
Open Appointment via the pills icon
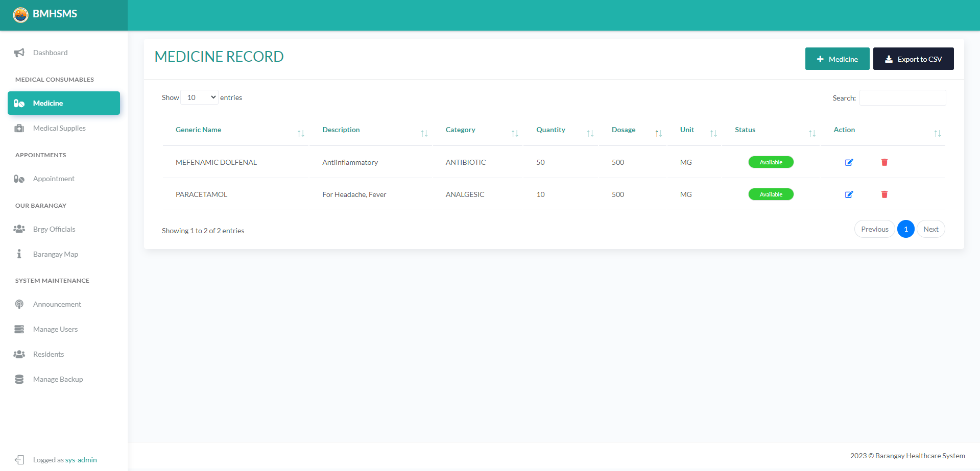(19, 179)
